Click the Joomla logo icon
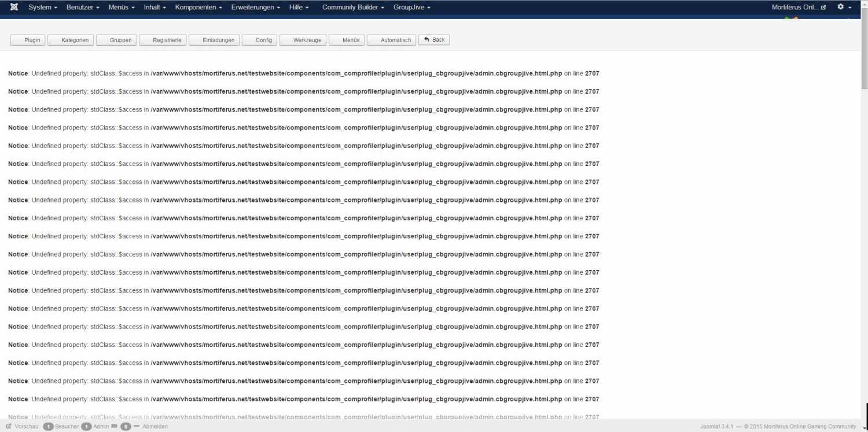The width and height of the screenshot is (868, 432). click(x=14, y=7)
